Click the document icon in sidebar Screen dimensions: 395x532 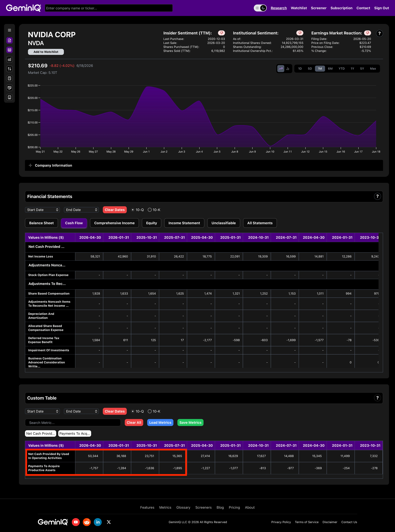tap(10, 40)
